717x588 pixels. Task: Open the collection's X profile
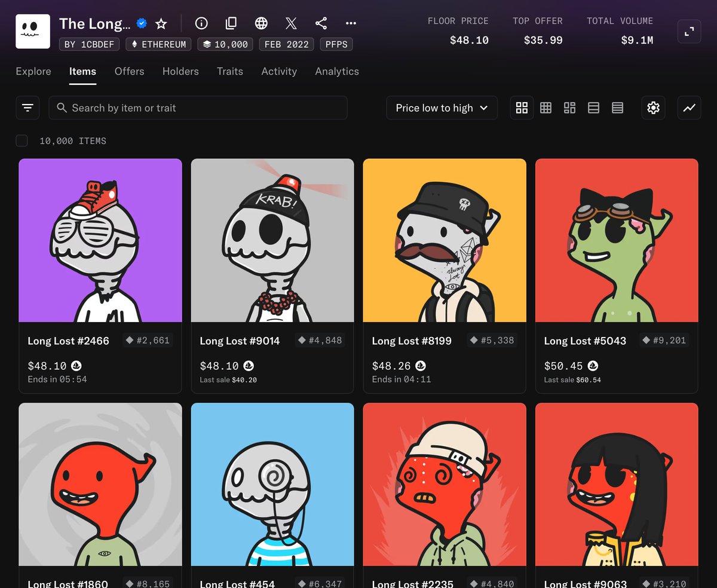291,23
